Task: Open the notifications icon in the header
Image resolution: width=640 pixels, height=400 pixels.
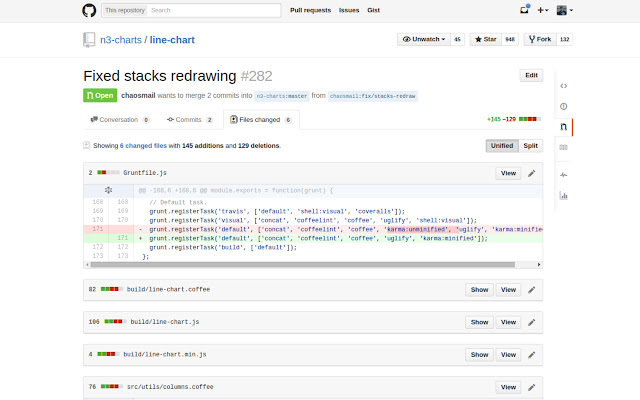Action: tap(524, 10)
